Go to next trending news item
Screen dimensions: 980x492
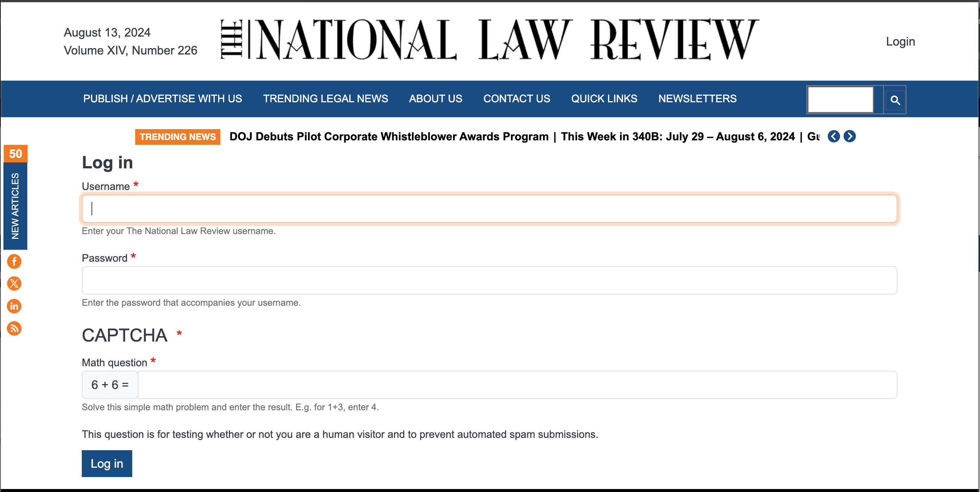850,137
